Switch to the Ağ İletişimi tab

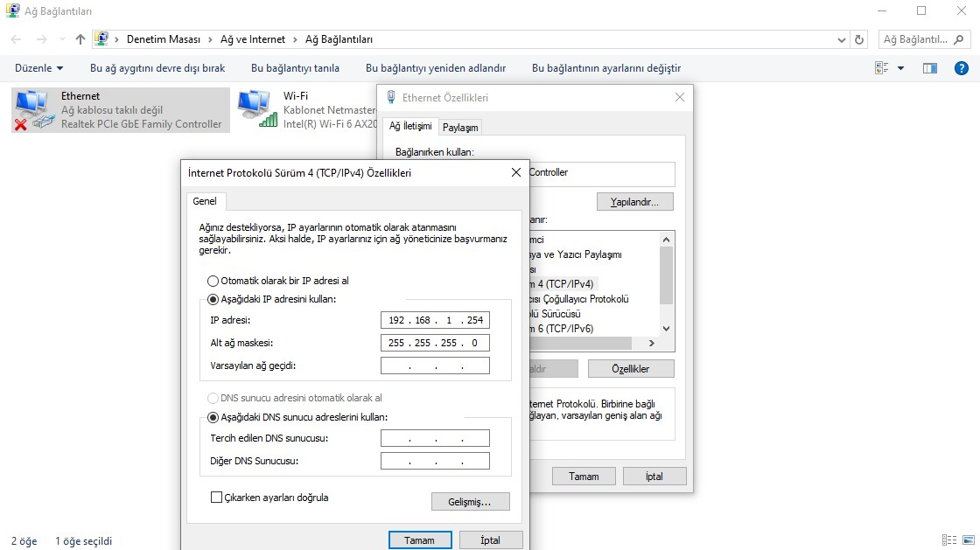(x=410, y=126)
